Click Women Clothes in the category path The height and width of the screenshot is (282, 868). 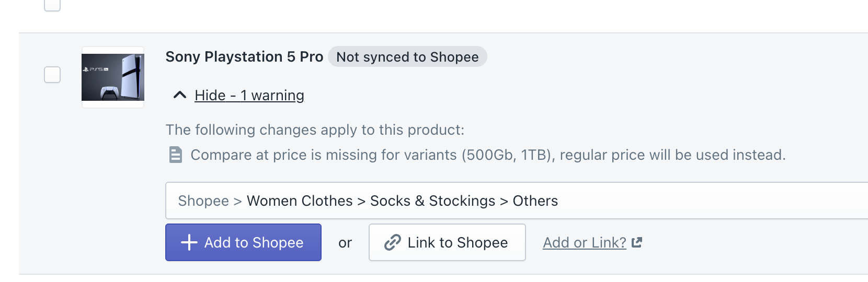point(300,201)
